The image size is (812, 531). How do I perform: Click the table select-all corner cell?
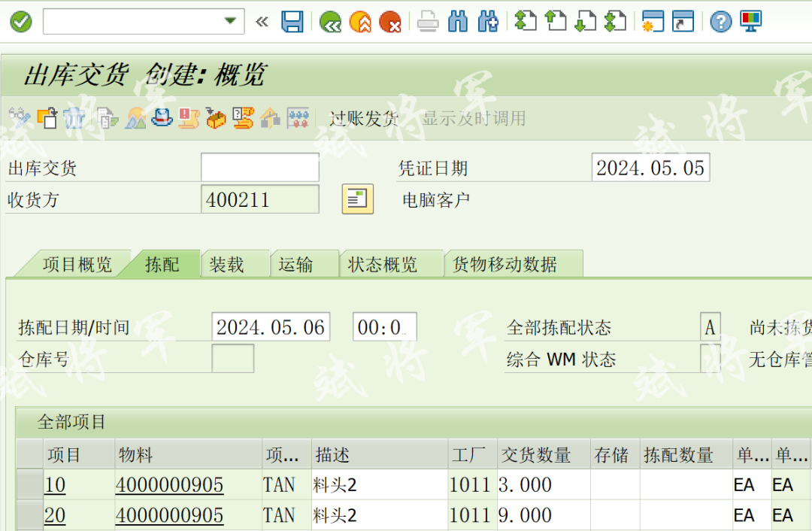pyautogui.click(x=29, y=454)
